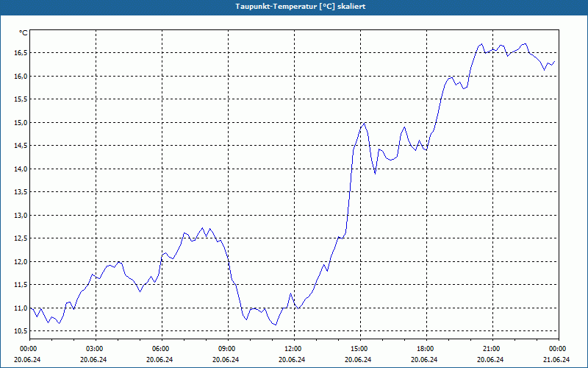Select the 16,5 y-axis value label
This screenshot has width=588, height=368.
point(21,53)
